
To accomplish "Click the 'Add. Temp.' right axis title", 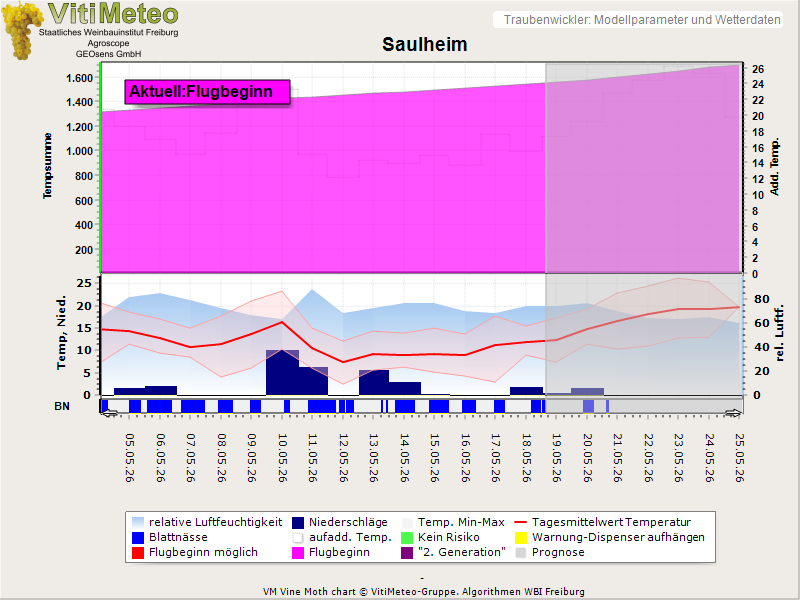I will 774,166.
